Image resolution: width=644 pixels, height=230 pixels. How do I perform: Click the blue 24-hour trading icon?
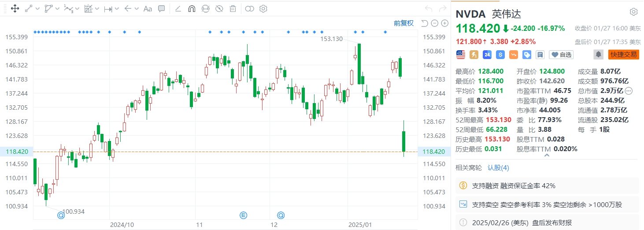click(487, 55)
